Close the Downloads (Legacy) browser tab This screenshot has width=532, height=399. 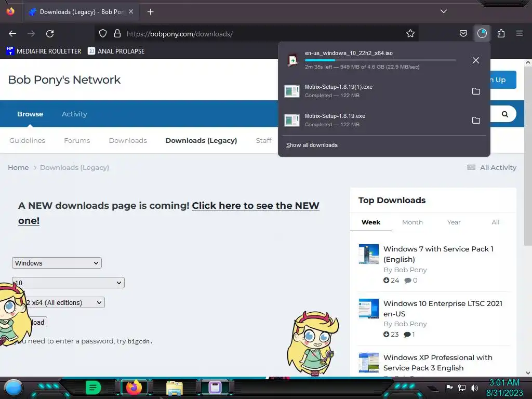point(131,11)
